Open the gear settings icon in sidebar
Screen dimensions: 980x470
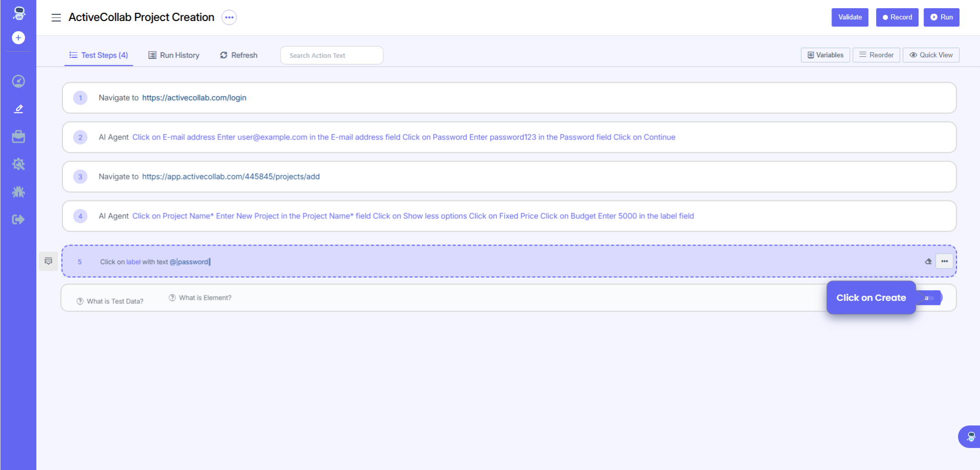click(x=18, y=165)
